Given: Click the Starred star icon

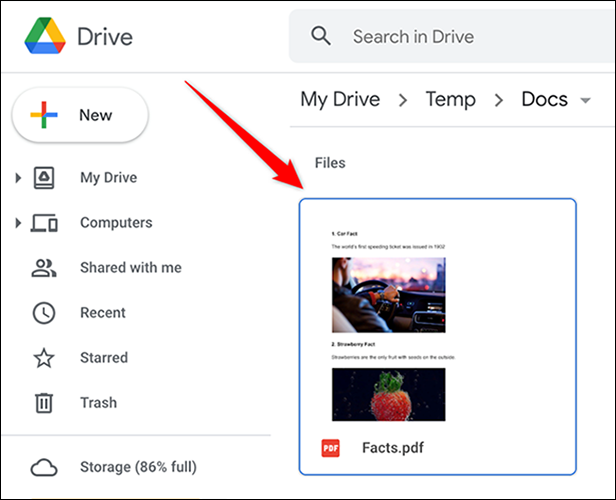Looking at the screenshot, I should click(44, 358).
